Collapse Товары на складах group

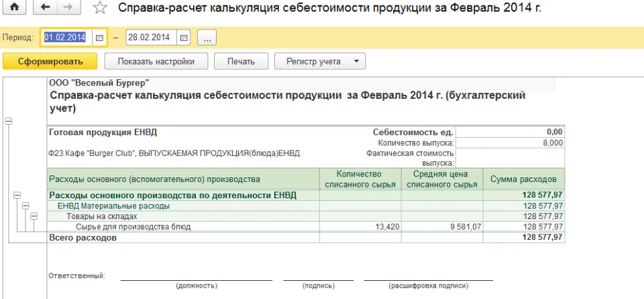[x=34, y=216]
